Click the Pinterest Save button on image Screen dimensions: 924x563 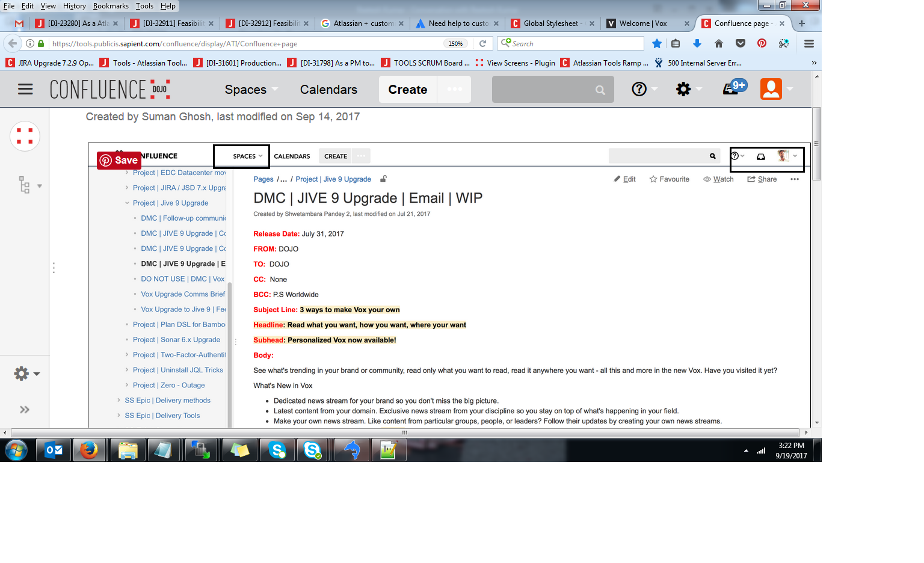(119, 160)
